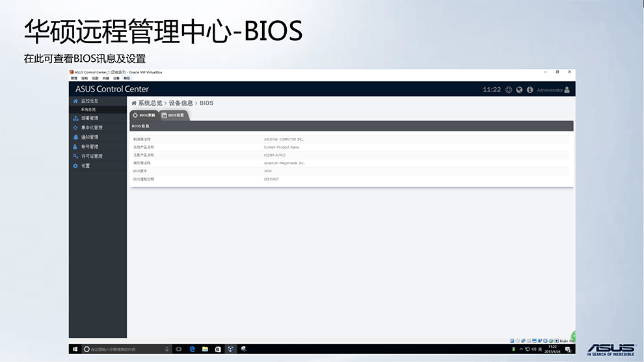
Task: Click the BIOS版本 row label
Action: point(140,171)
